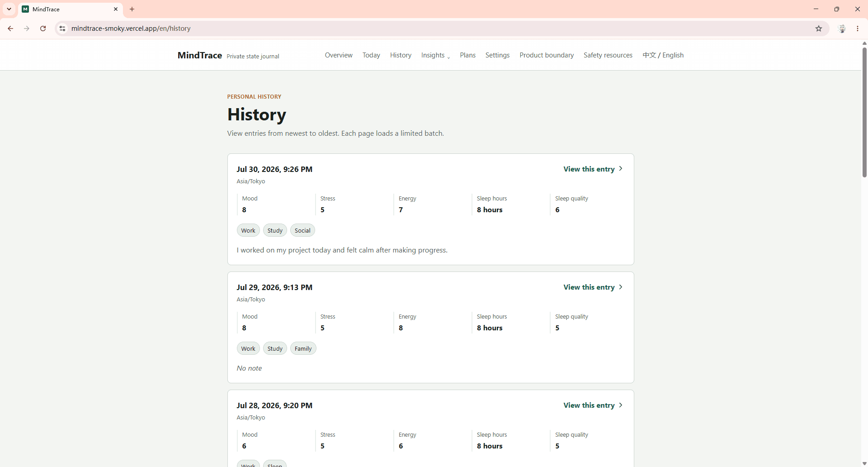This screenshot has height=467, width=868.
Task: Minimize the browser window
Action: coord(816,9)
